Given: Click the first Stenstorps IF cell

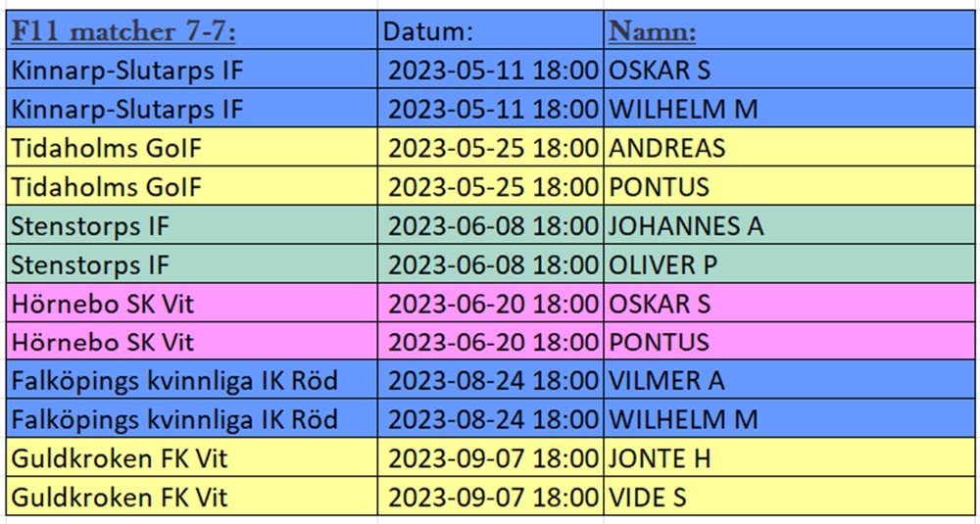Looking at the screenshot, I should pyautogui.click(x=192, y=225).
